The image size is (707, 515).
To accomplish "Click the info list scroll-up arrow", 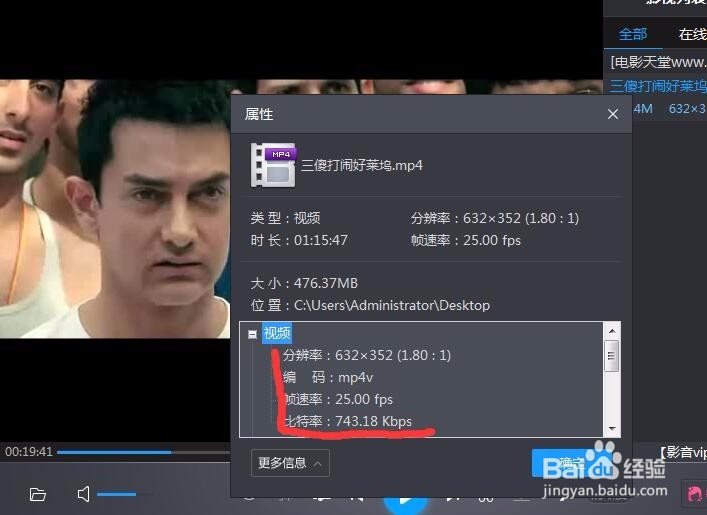I will click(612, 331).
